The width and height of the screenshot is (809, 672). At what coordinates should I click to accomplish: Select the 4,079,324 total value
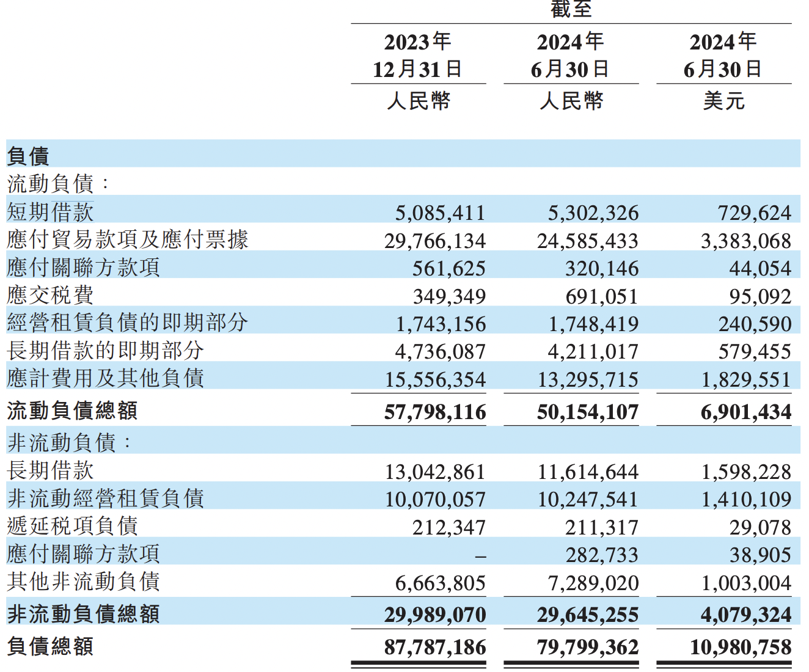[x=746, y=615]
